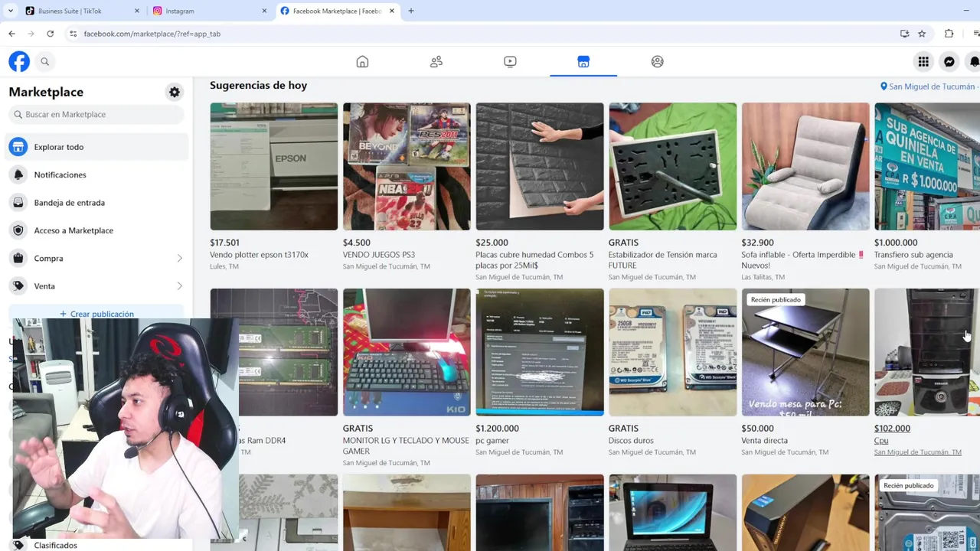
Task: Go to Facebook Home icon
Action: coord(362,62)
